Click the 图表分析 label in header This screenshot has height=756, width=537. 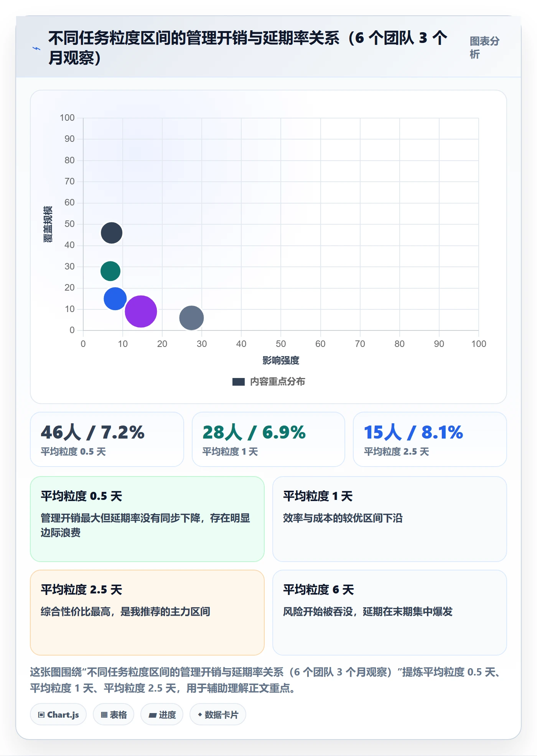[484, 48]
